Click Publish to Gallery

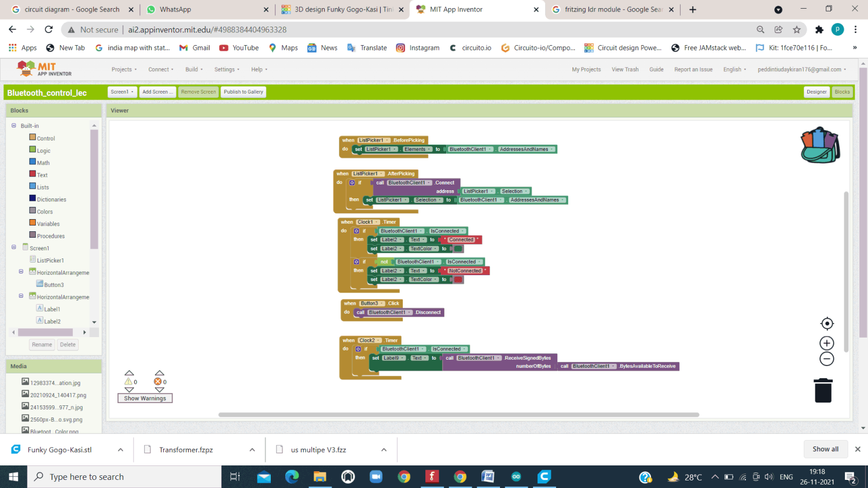(243, 91)
